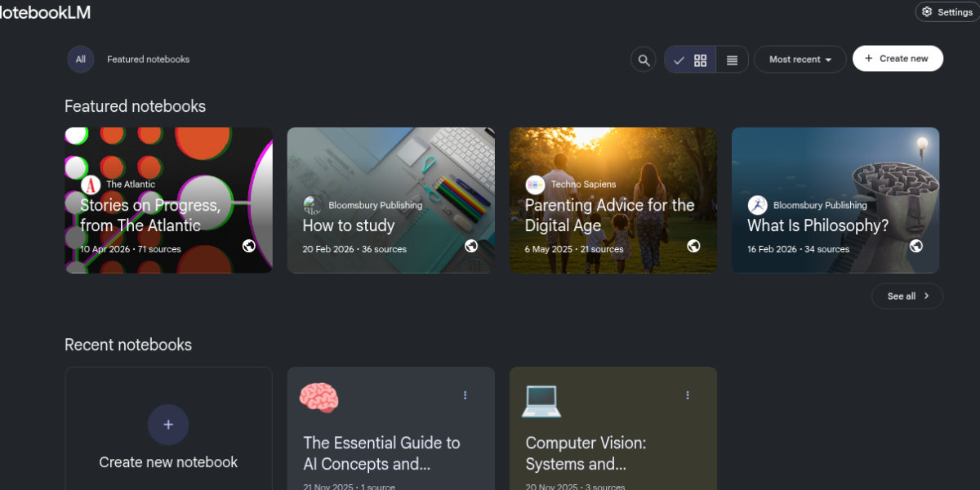980x490 pixels.
Task: Click the plus icon inside Create new button
Action: (869, 59)
